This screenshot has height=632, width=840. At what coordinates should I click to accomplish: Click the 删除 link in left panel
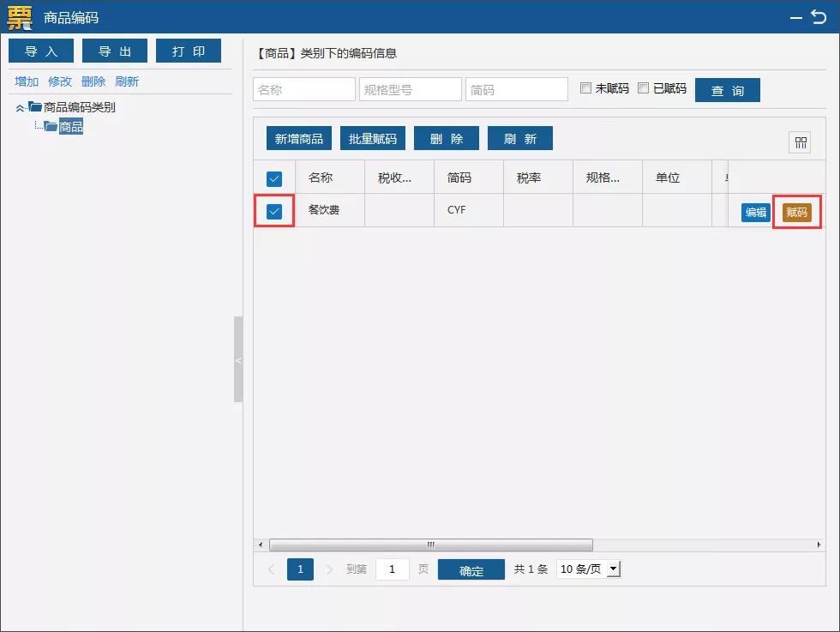(93, 81)
